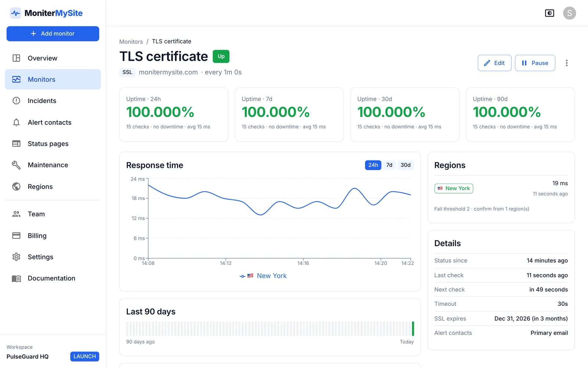Click the SSL monitor type tag
Viewport: 588px width, 368px height.
(127, 72)
